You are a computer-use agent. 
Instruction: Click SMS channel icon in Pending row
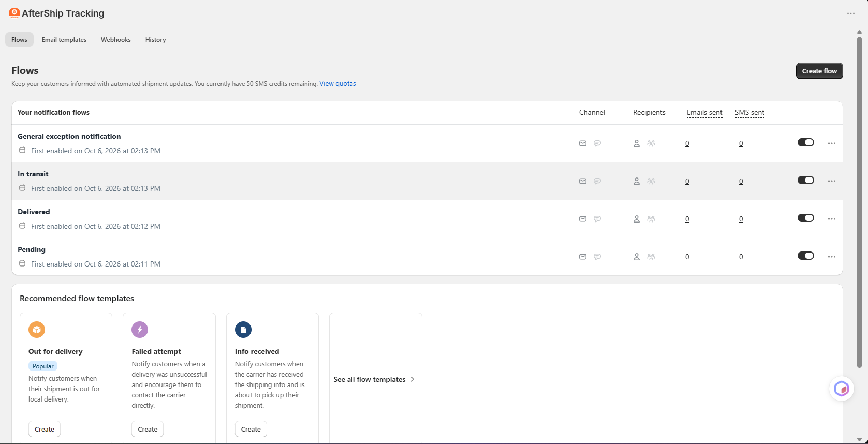597,257
